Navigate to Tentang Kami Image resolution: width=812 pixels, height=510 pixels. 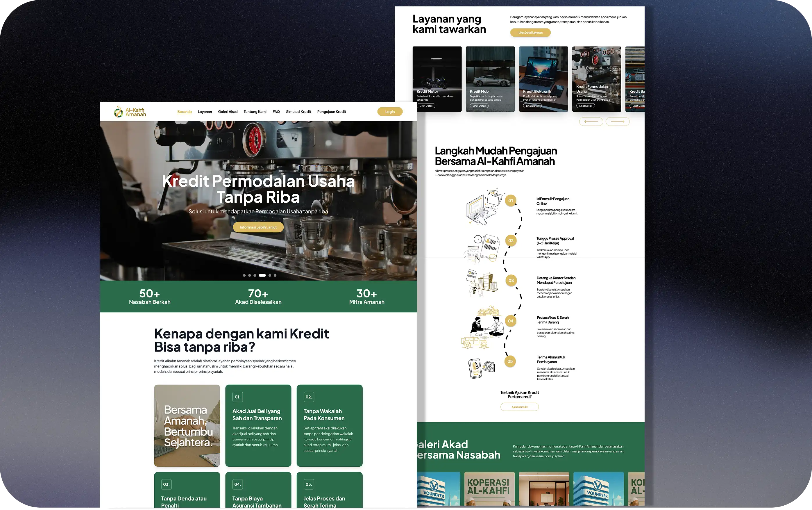(x=255, y=112)
